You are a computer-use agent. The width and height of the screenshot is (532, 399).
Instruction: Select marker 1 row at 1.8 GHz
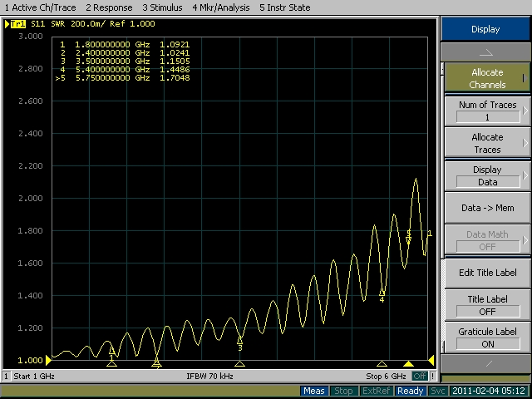[x=124, y=44]
